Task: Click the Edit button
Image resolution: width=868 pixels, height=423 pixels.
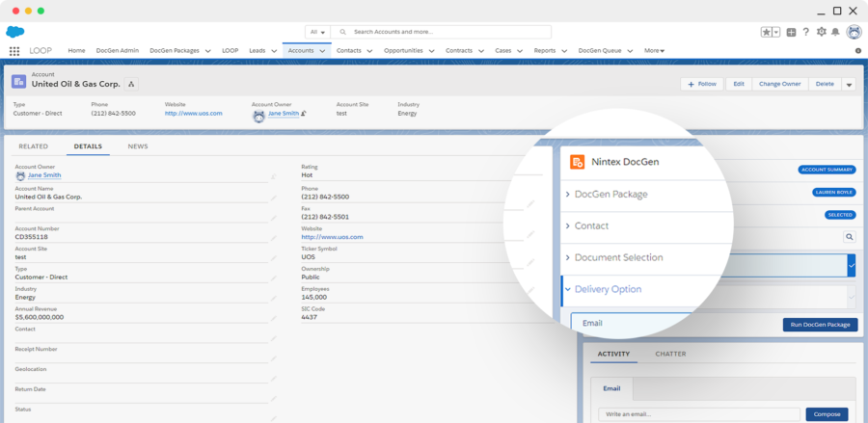Action: tap(739, 84)
